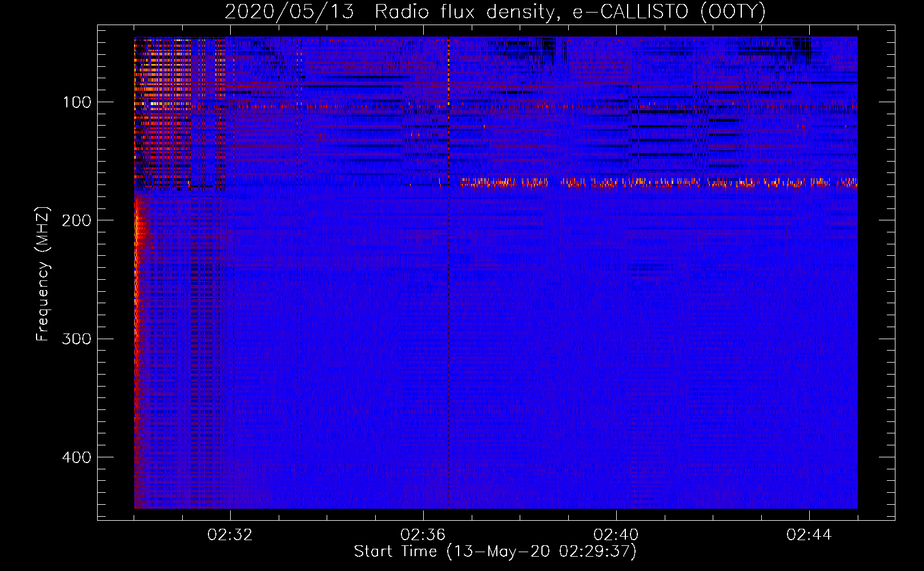Click the Frequency (MHZ) axis label
The height and width of the screenshot is (571, 924).
click(43, 274)
